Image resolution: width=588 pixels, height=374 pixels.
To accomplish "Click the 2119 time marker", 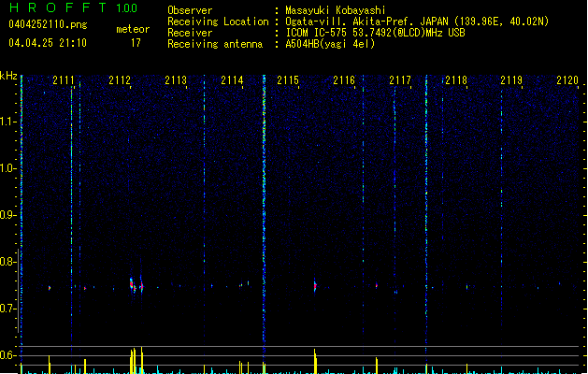I will coord(511,80).
